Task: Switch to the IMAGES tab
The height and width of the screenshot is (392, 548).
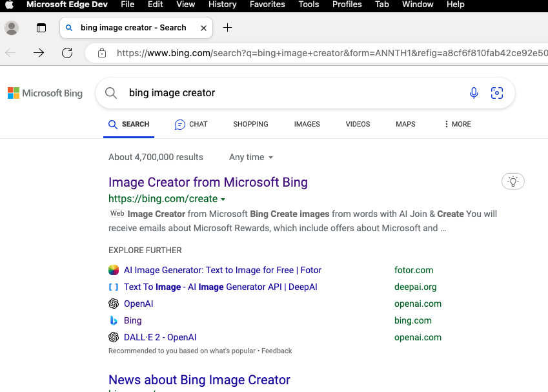Action: coord(307,124)
